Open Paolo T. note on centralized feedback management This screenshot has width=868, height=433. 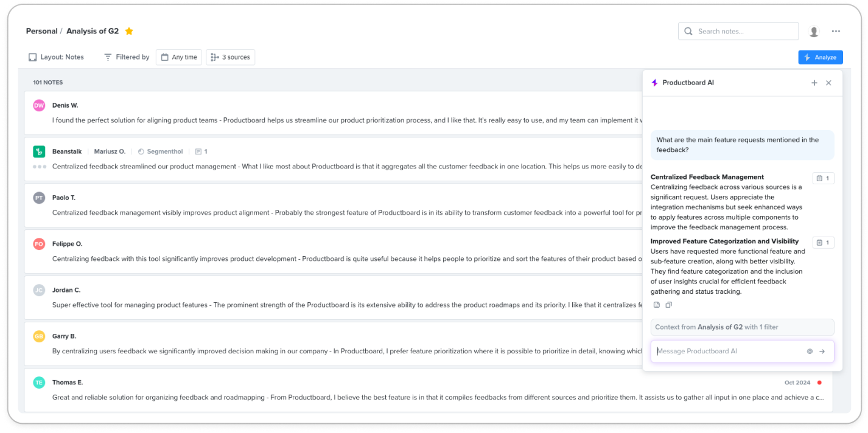click(x=334, y=206)
